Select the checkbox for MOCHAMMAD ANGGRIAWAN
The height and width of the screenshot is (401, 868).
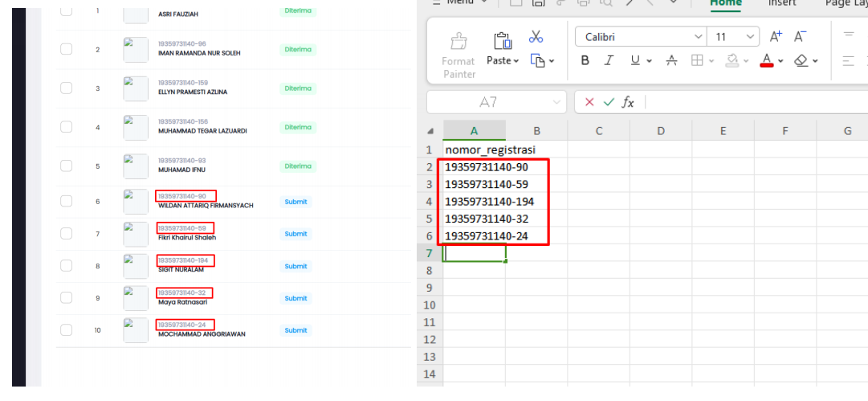pyautogui.click(x=67, y=329)
